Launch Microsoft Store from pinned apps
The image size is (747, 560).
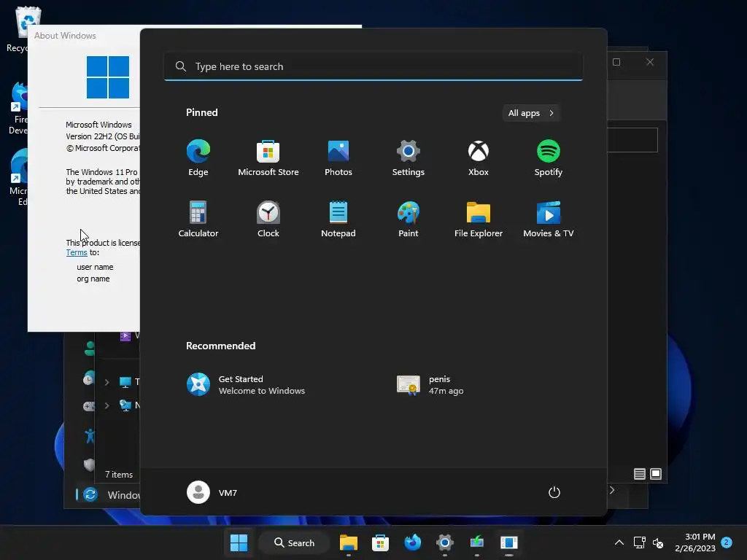[x=268, y=158]
